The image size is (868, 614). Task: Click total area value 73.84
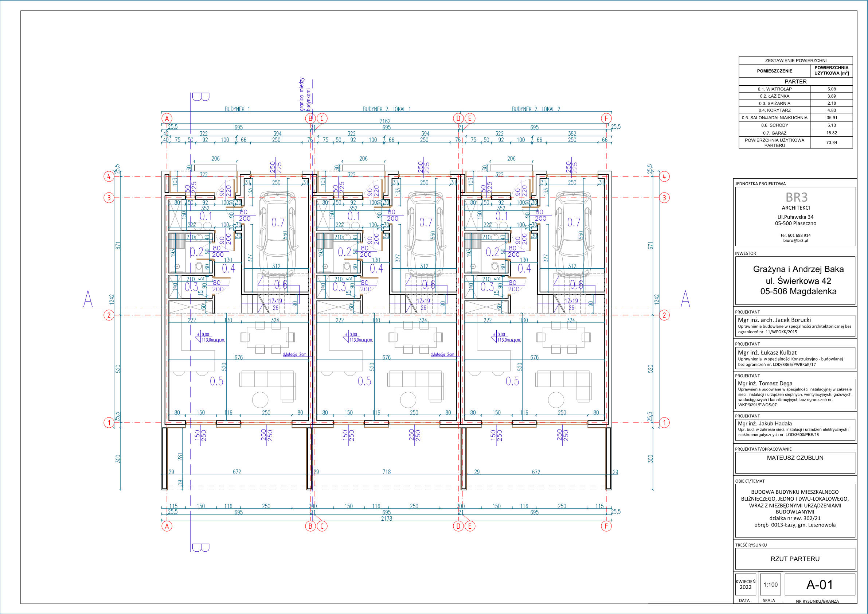[831, 143]
